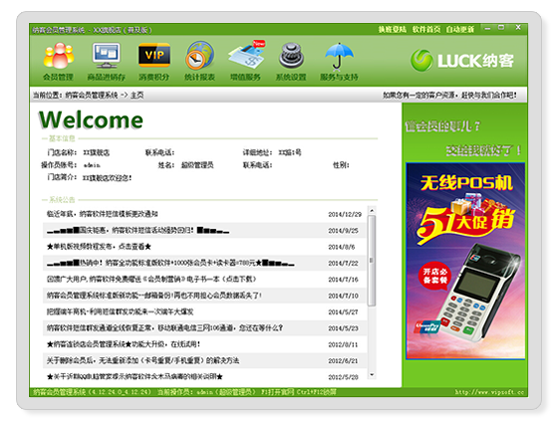Open 统计报表 globe-and-clock reports icon
This screenshot has height=423, width=559.
(200, 61)
